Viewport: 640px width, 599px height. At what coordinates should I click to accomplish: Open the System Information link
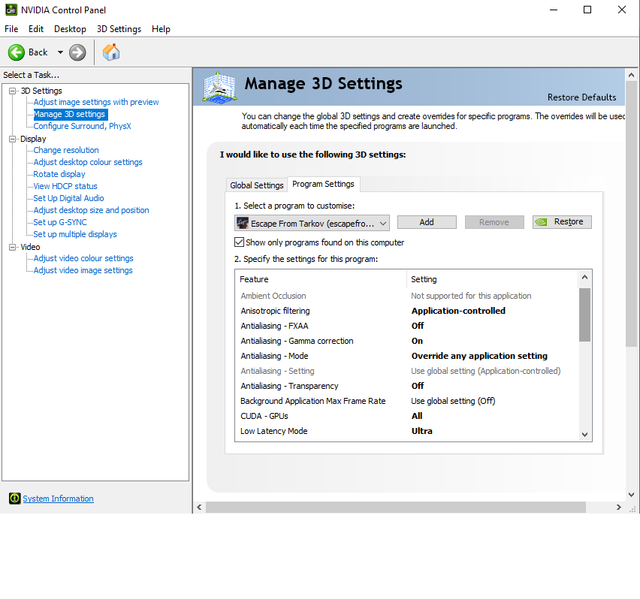coord(58,499)
